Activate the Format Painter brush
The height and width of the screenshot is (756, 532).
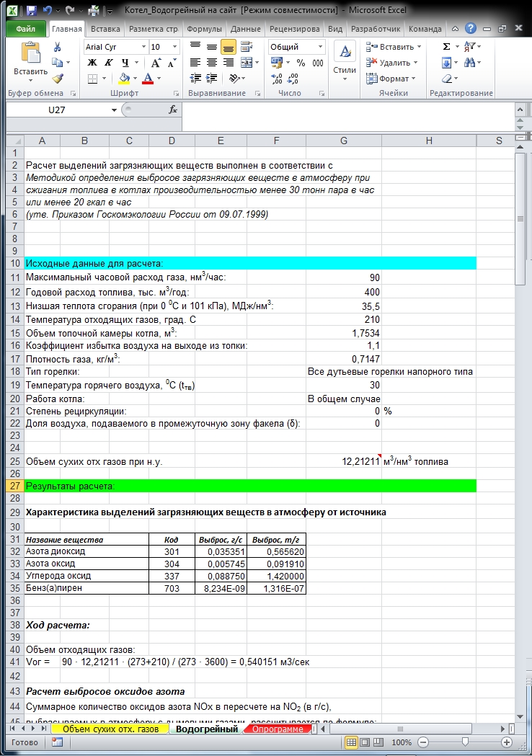point(58,78)
